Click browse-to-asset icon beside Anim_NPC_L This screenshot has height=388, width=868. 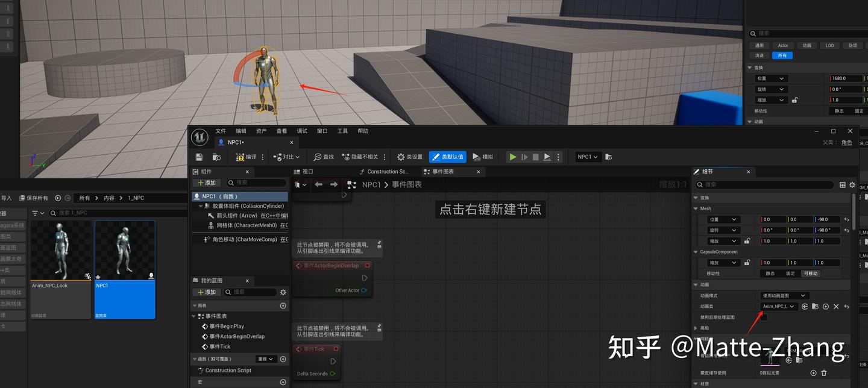[815, 306]
